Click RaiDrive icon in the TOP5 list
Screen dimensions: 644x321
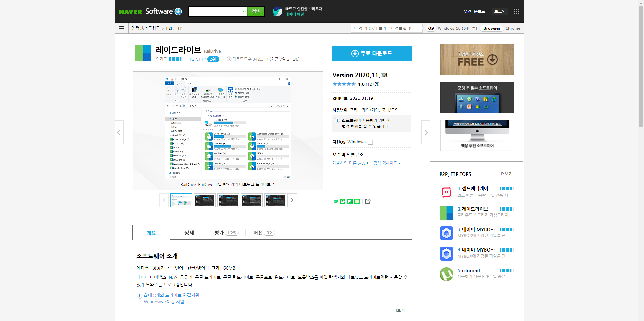tap(446, 213)
